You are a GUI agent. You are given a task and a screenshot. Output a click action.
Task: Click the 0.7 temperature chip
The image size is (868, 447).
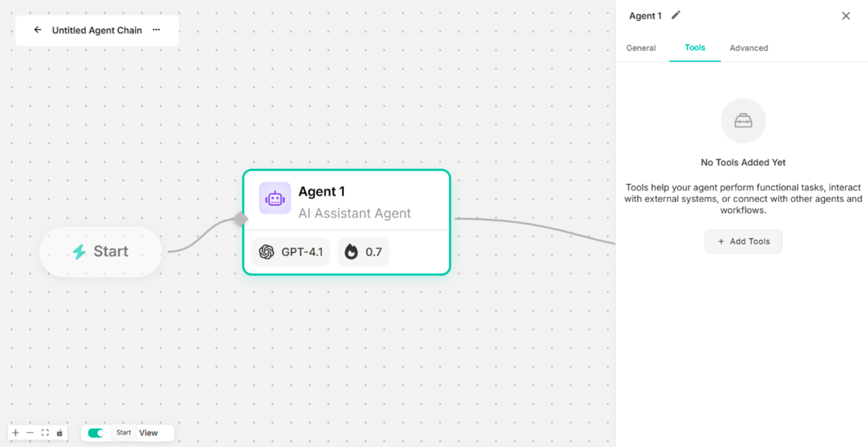click(363, 252)
